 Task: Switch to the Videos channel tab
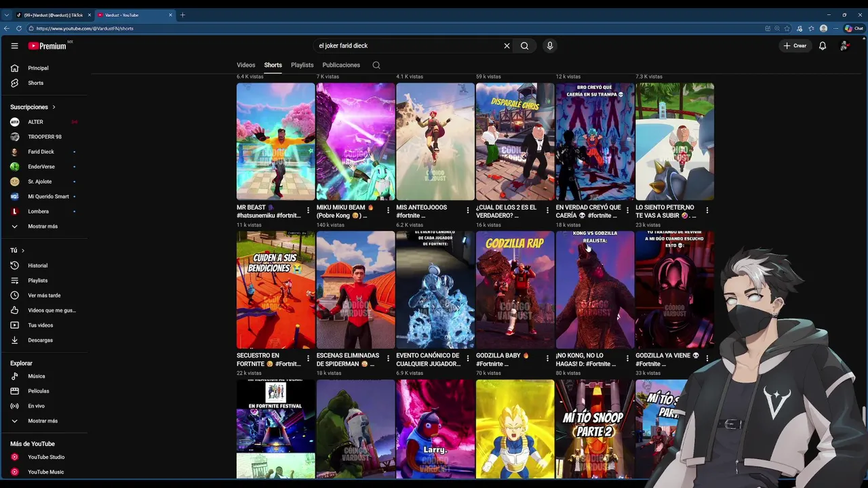pyautogui.click(x=245, y=65)
